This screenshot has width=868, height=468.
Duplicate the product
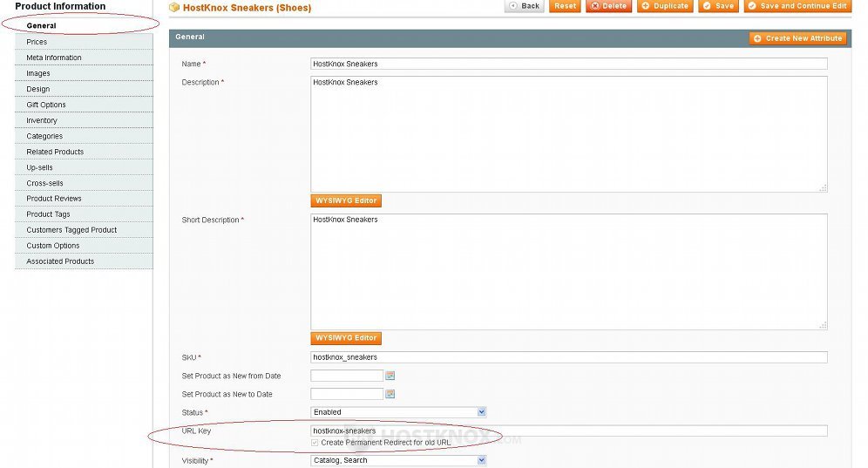(665, 5)
